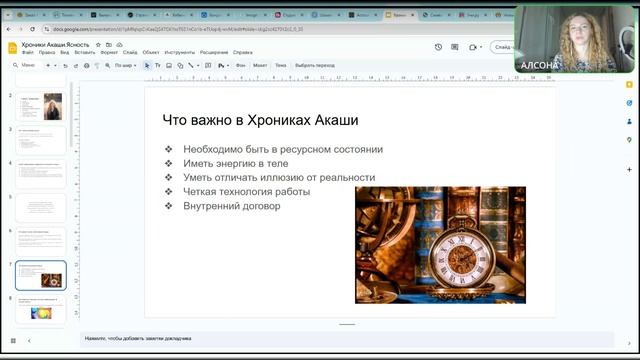Open the Google Slides home logo
The image size is (640, 360).
coord(13,48)
